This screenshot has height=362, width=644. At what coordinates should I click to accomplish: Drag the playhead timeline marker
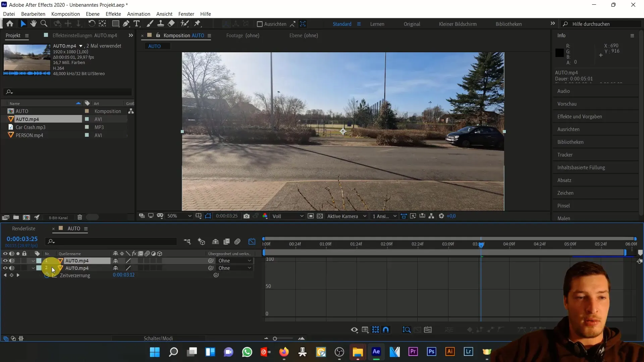[x=481, y=244]
